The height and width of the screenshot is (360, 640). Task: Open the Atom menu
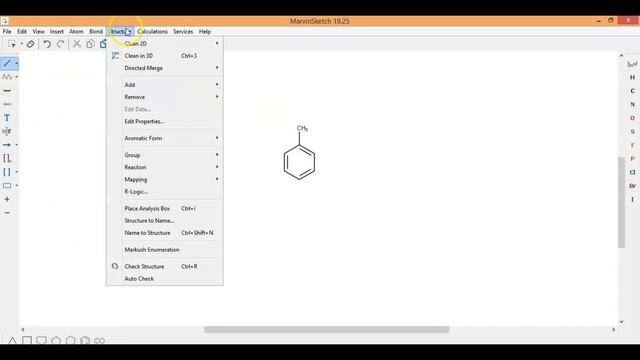coord(76,31)
